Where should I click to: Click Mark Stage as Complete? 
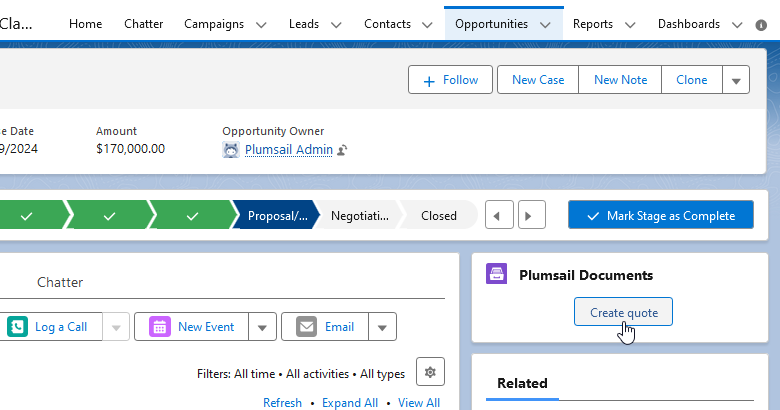coord(661,215)
